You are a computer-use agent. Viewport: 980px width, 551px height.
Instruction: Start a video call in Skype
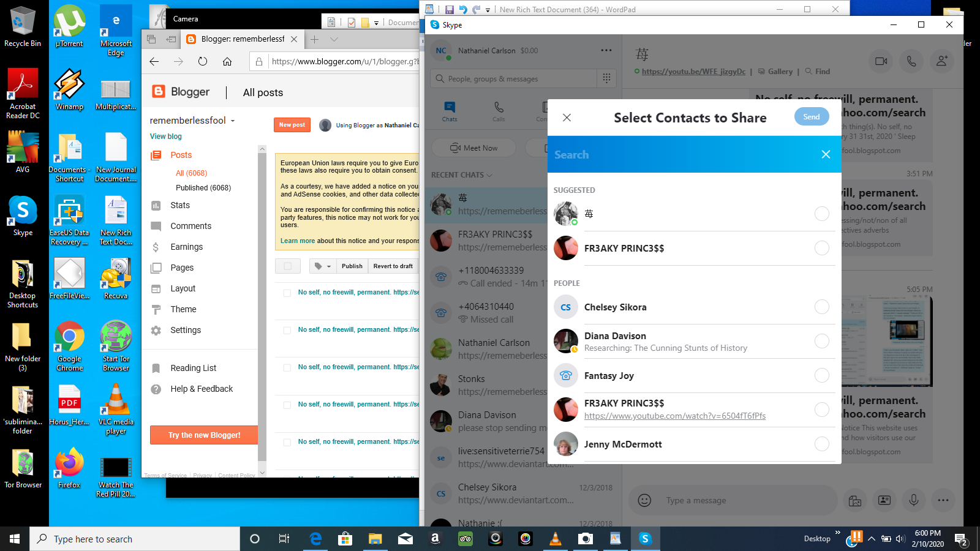881,61
